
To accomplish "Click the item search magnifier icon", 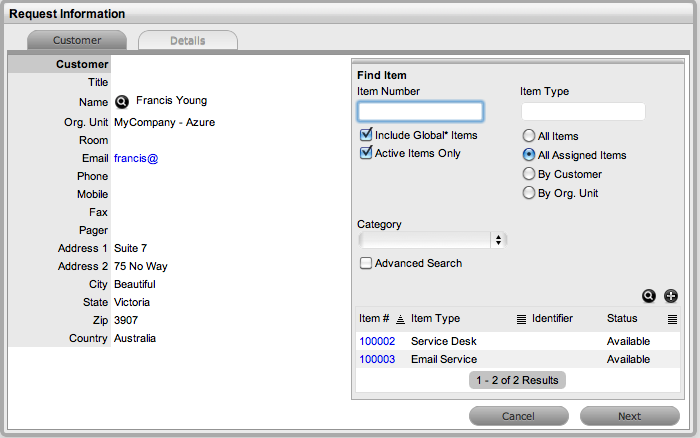I will click(x=649, y=296).
